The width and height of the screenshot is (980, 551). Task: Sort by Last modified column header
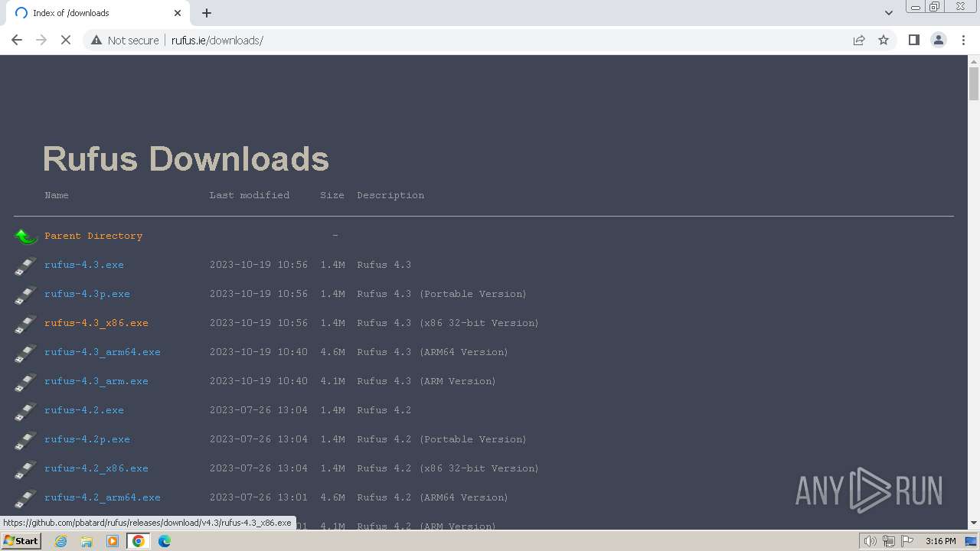click(x=250, y=196)
